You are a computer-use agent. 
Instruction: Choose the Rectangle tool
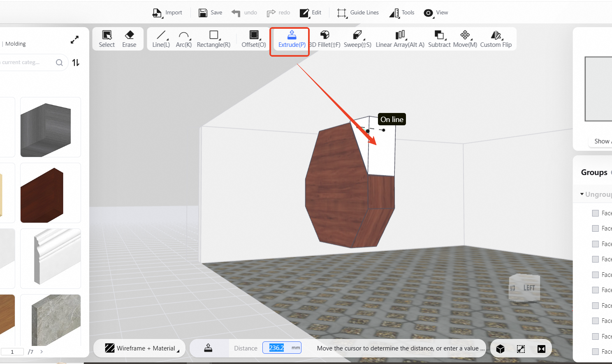tap(213, 39)
